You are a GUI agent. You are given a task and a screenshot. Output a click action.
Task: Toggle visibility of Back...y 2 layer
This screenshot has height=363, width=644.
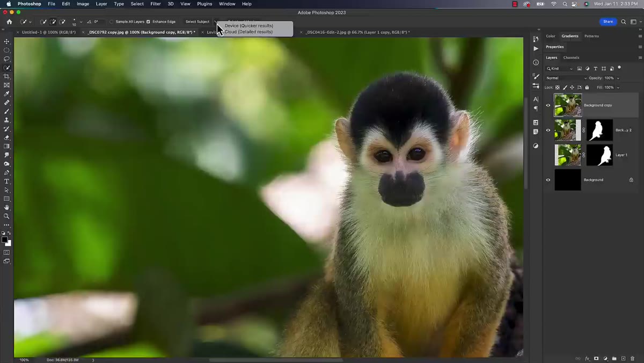pos(548,130)
